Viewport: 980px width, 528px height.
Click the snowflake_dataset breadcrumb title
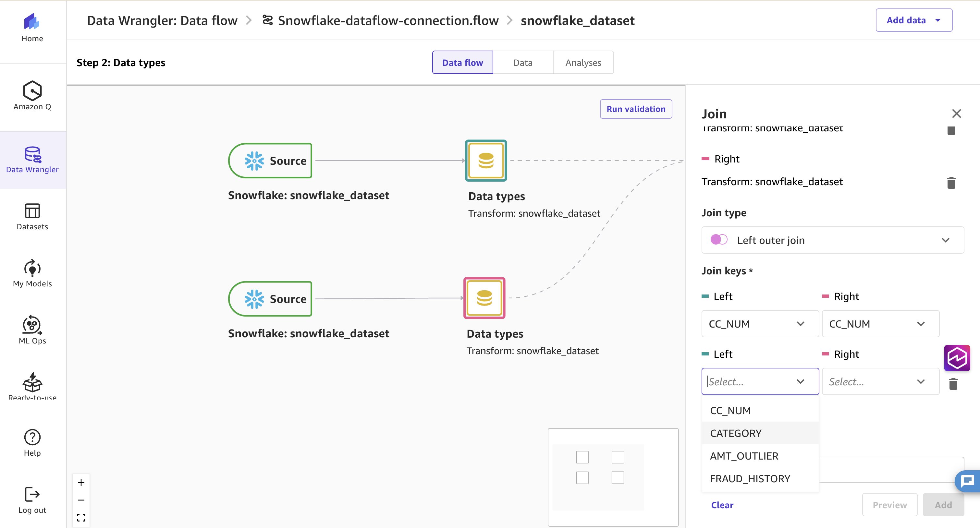pyautogui.click(x=578, y=20)
